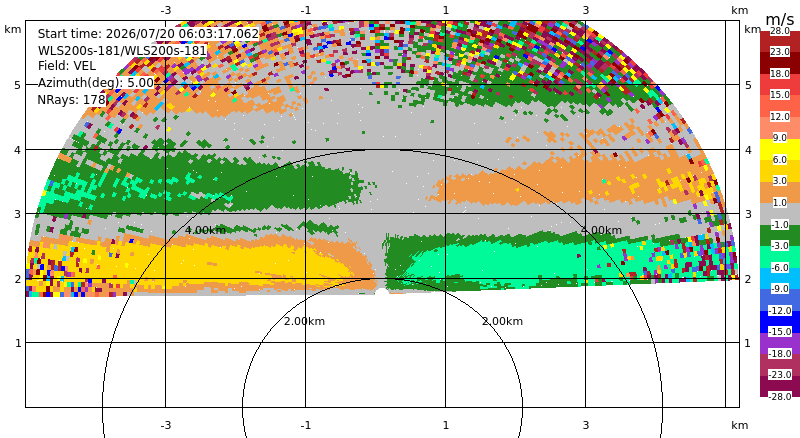
Task: Click the orange colorbar band above the 1.0 label
Action: point(780,192)
